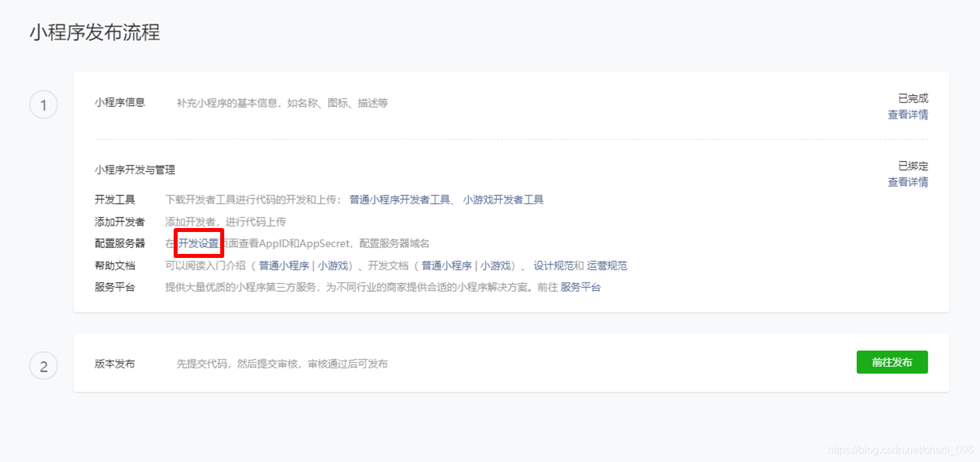Image resolution: width=980 pixels, height=462 pixels.
Task: Open 查看详情 under 已绑定
Action: point(907,182)
